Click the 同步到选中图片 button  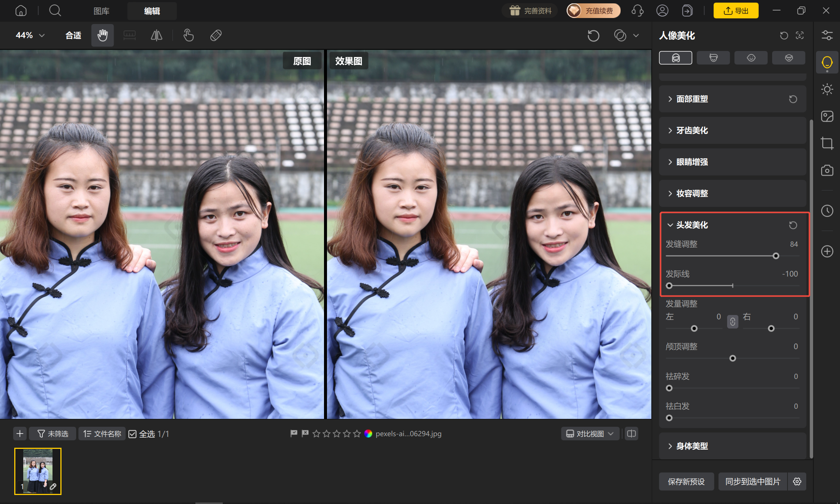753,481
